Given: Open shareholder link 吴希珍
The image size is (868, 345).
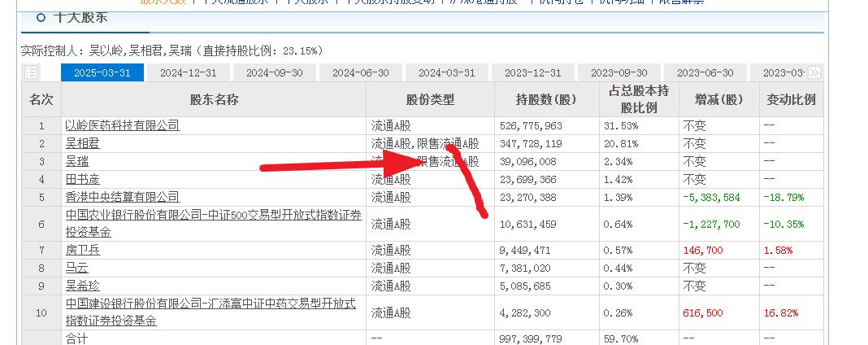Looking at the screenshot, I should (82, 286).
